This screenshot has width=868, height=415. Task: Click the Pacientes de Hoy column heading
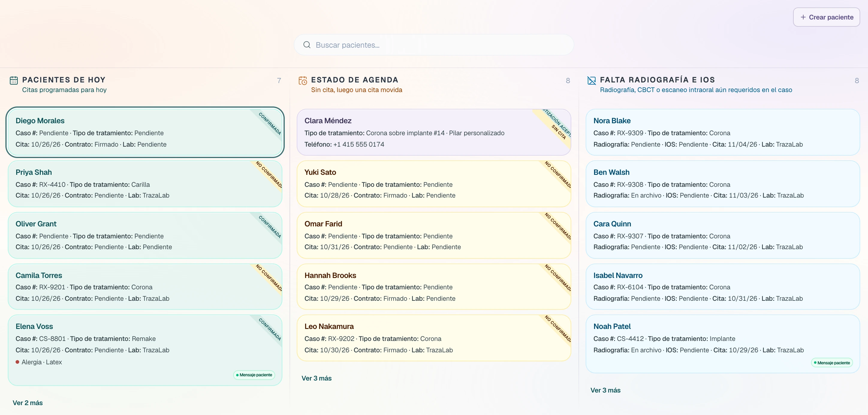coord(64,80)
